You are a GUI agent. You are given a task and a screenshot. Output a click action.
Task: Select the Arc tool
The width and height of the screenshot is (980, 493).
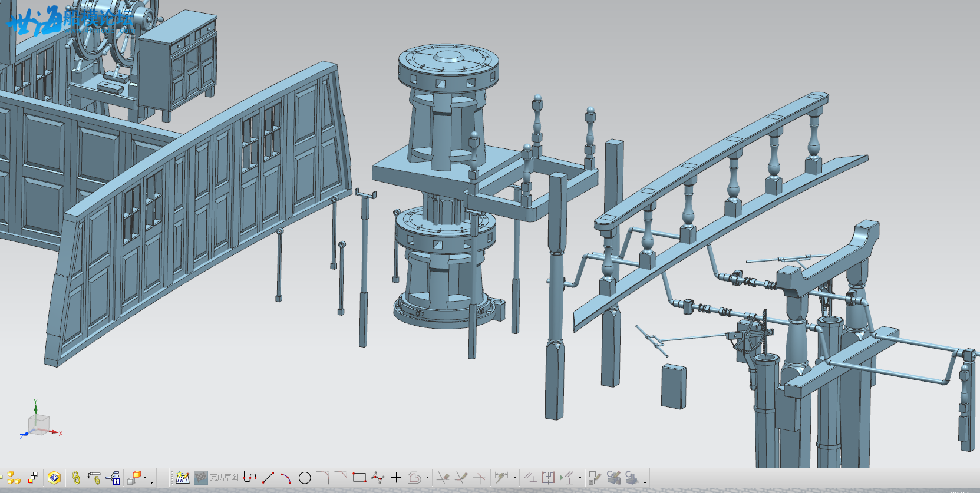tap(286, 478)
